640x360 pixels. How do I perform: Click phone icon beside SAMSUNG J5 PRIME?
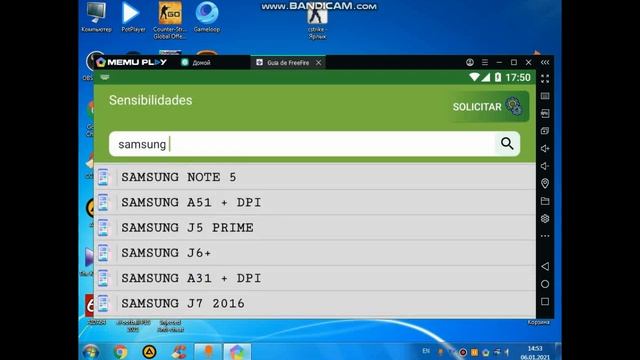(x=103, y=228)
